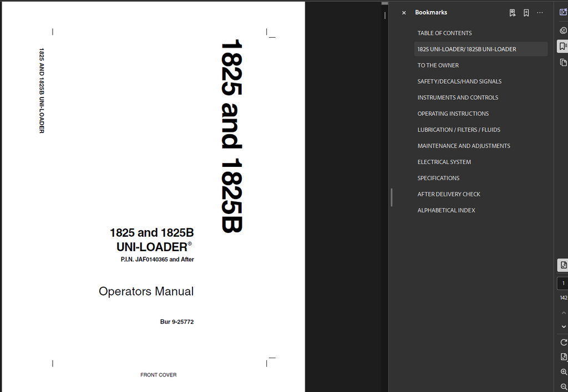The width and height of the screenshot is (568, 392).
Task: Open SAFETY/DECALS/HAND SIGNALS bookmark
Action: click(459, 82)
